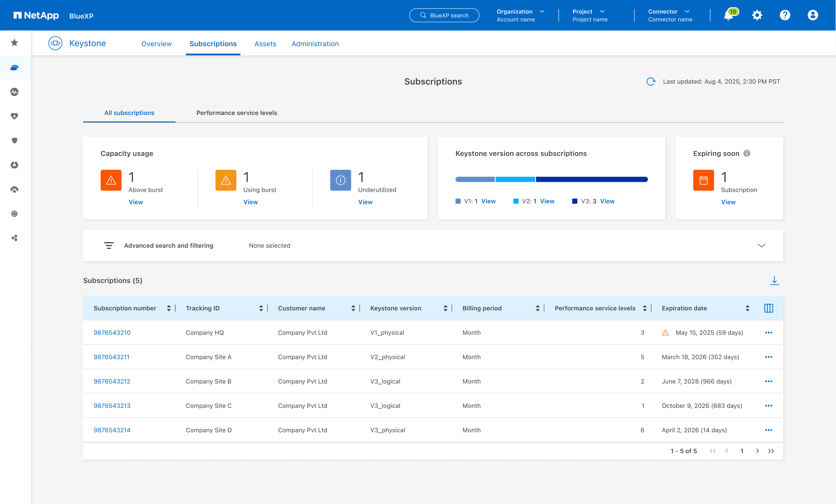Download the subscriptions table
This screenshot has height=504, width=836.
[x=774, y=281]
